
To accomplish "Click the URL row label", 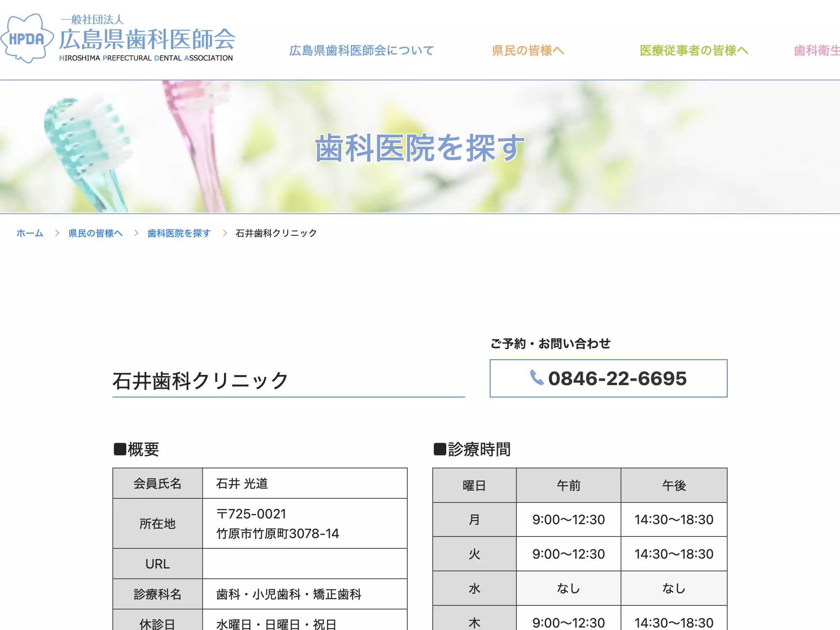I will [x=157, y=564].
